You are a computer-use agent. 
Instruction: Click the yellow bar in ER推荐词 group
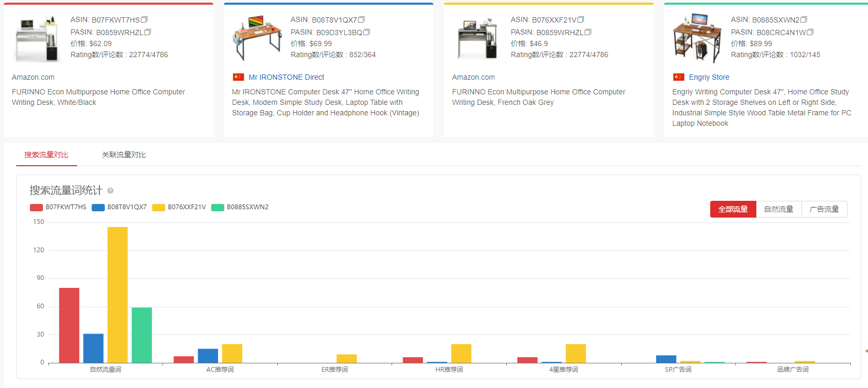click(346, 359)
